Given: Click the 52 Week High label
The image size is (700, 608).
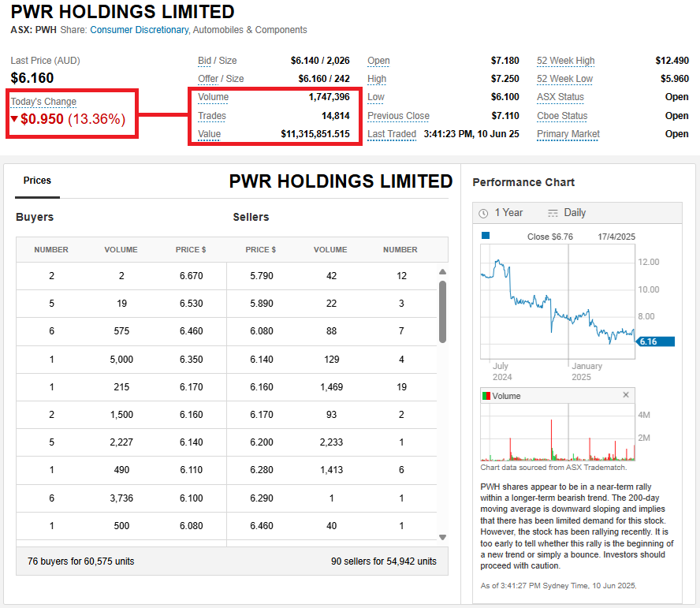Looking at the screenshot, I should pyautogui.click(x=565, y=61).
